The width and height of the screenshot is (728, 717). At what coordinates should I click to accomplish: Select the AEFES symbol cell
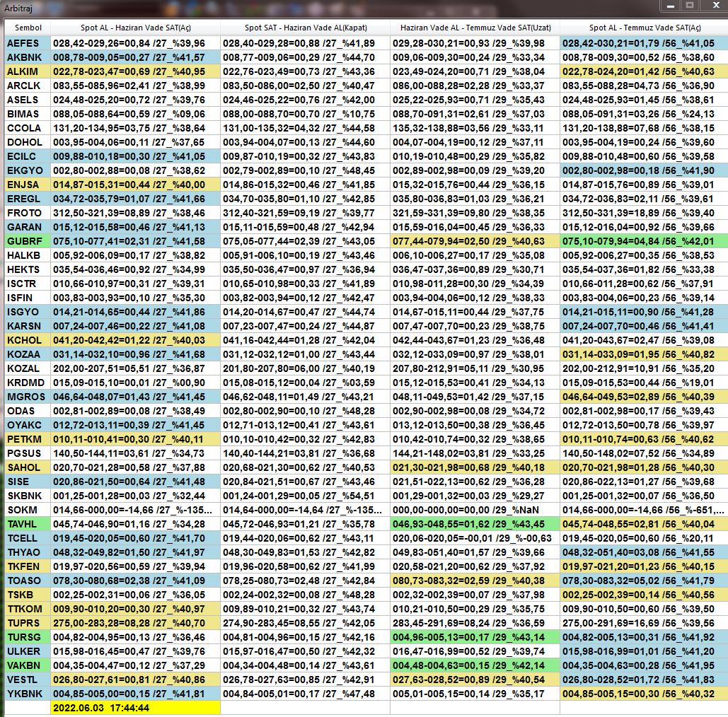pyautogui.click(x=28, y=43)
